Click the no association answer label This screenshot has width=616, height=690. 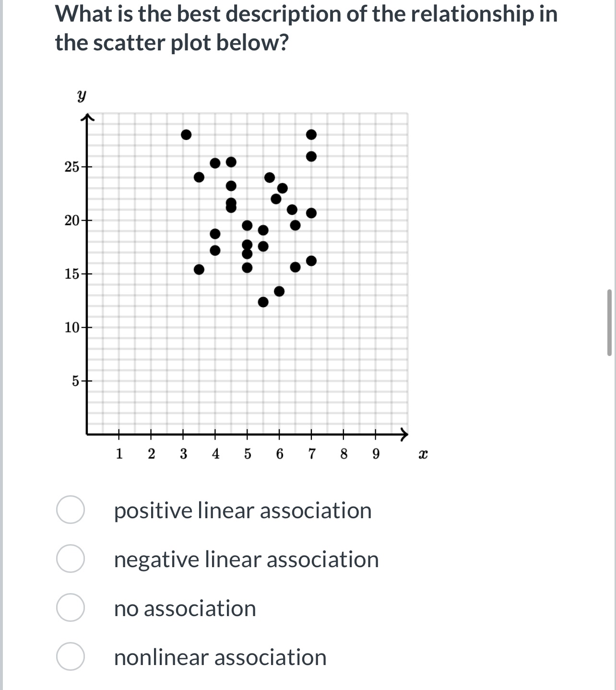(185, 608)
